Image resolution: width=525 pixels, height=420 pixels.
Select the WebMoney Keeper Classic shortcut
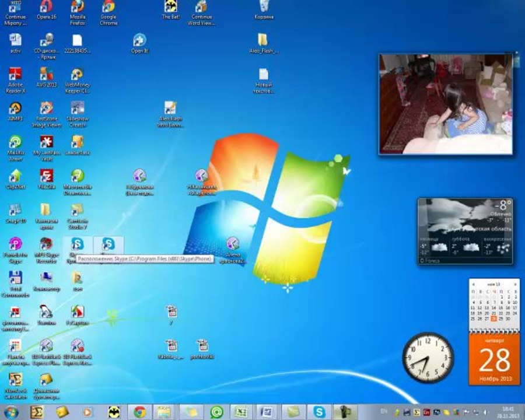tap(78, 80)
